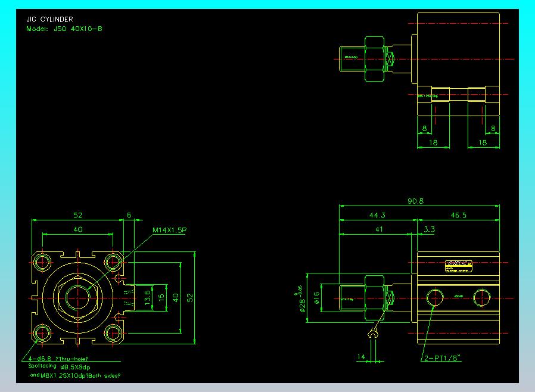Select the Model: JSO 40X10-B label
Viewport: 535px width, 392px height.
point(64,29)
